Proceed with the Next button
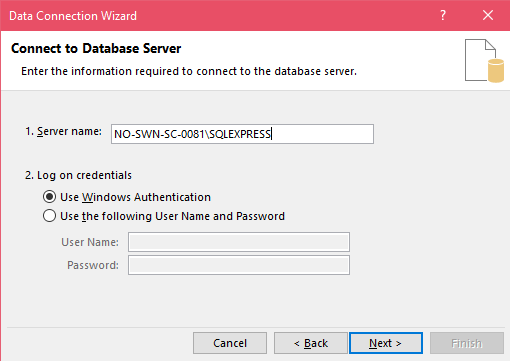 [x=386, y=343]
